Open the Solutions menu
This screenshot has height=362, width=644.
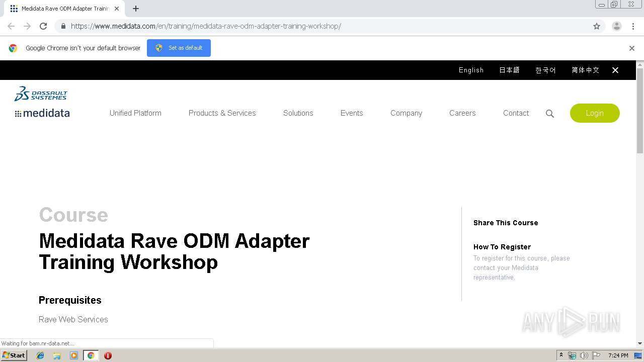pyautogui.click(x=298, y=113)
